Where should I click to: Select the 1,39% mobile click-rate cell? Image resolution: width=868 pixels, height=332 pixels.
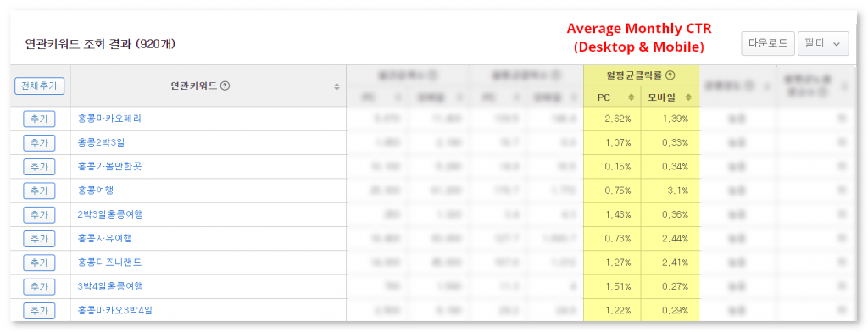(x=670, y=119)
